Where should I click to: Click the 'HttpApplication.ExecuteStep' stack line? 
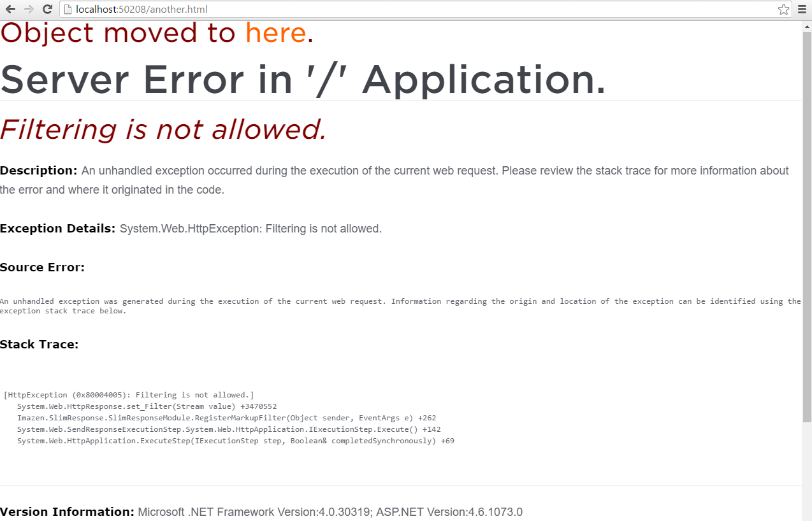pyautogui.click(x=236, y=441)
